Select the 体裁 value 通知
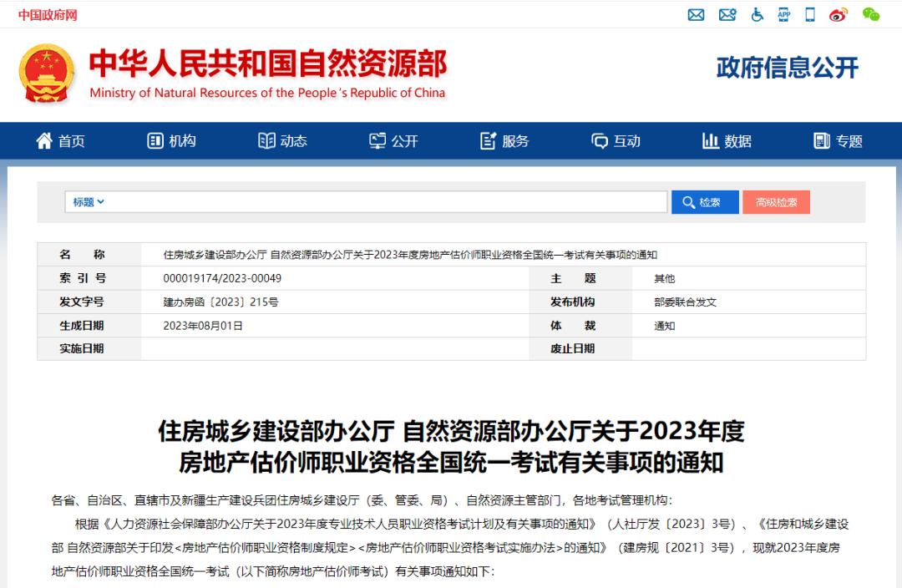 pos(665,326)
